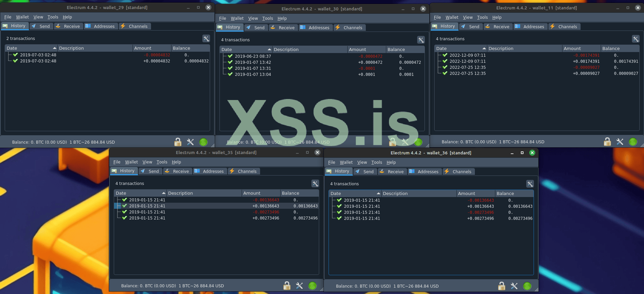Click the balance status text in wallet_35
644x294 pixels.
click(172, 286)
